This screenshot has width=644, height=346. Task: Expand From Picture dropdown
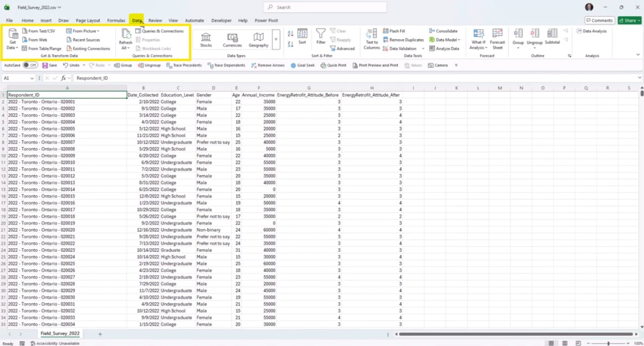[x=83, y=31]
